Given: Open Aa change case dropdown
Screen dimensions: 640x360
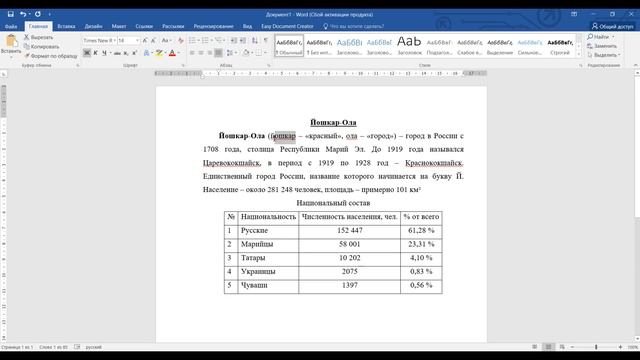Looking at the screenshot, I should click(166, 40).
